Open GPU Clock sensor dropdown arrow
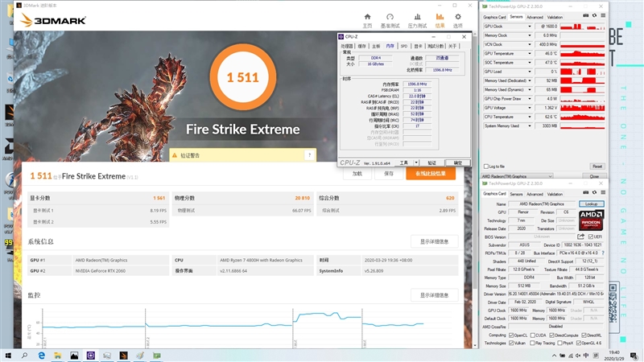 coord(530,26)
